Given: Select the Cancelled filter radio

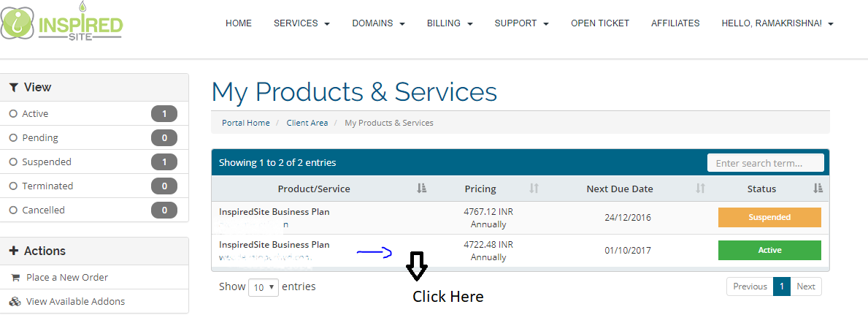Looking at the screenshot, I should click(x=13, y=210).
